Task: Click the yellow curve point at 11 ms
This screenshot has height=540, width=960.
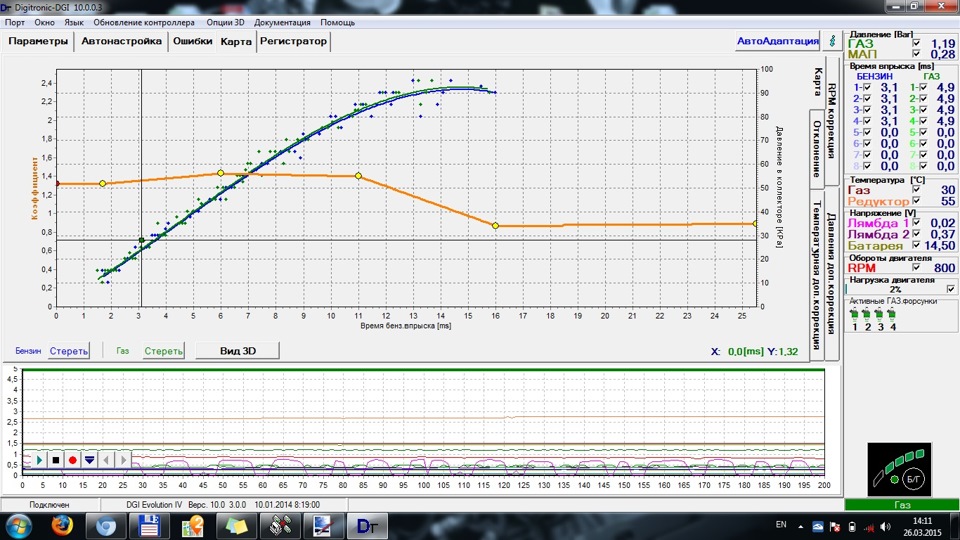Action: pos(358,176)
